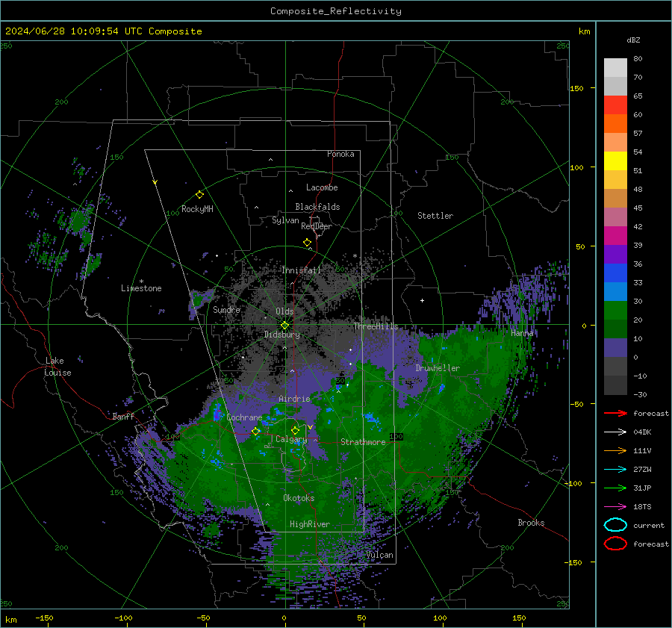Screen dimensions: 672x628
Task: Click the white plus marker east of ThreeHills
Action: (x=422, y=300)
